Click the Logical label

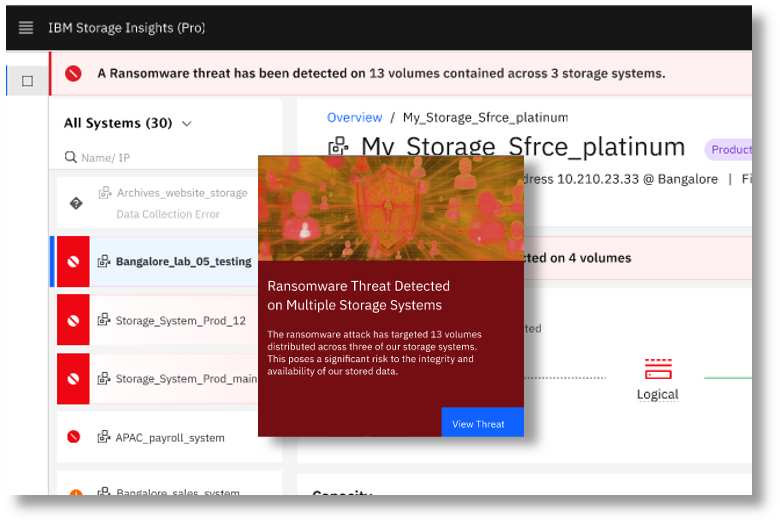[657, 394]
